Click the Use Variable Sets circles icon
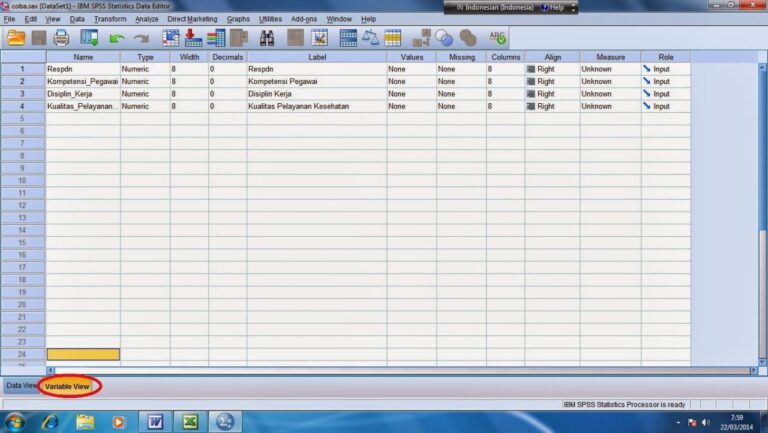The image size is (768, 433). pos(444,38)
